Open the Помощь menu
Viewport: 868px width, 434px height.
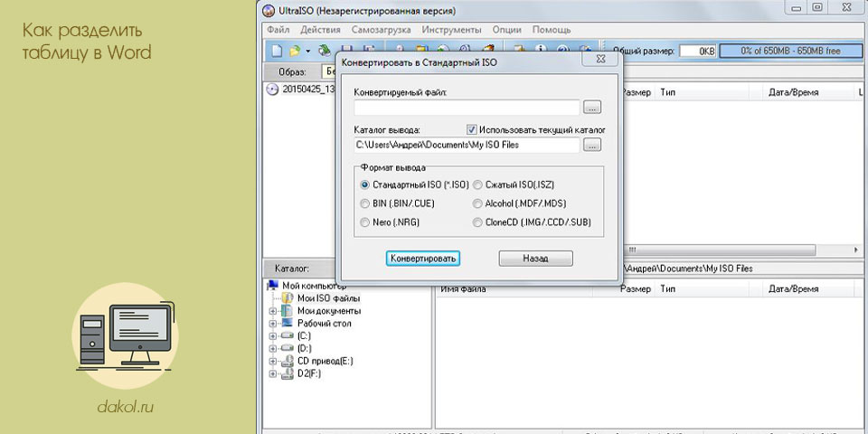[552, 30]
